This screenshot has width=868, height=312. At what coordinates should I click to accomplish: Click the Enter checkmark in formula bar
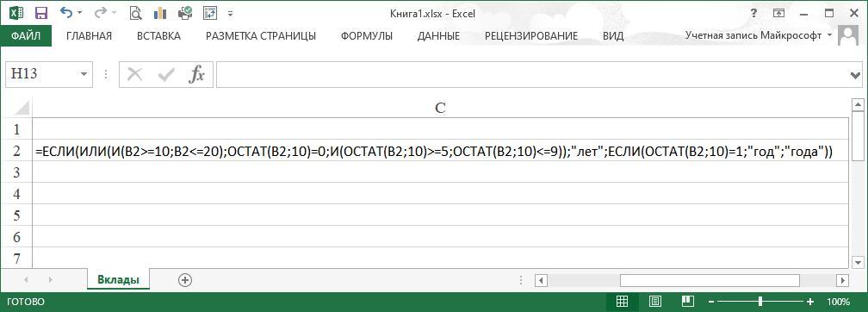pos(165,74)
